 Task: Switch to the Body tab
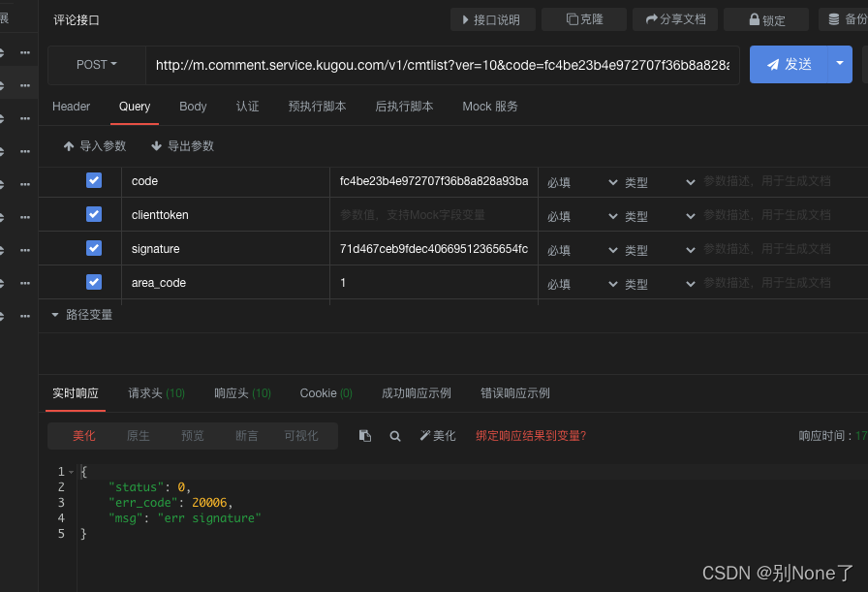point(193,107)
